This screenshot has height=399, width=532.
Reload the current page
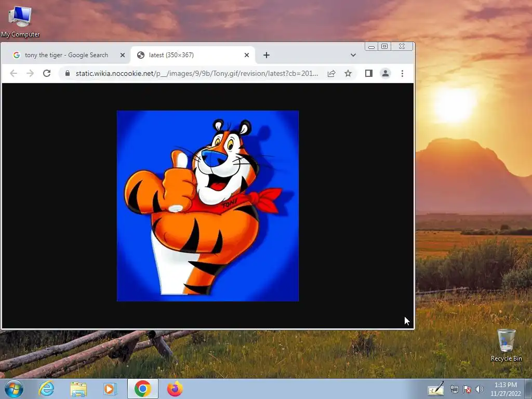tap(47, 73)
